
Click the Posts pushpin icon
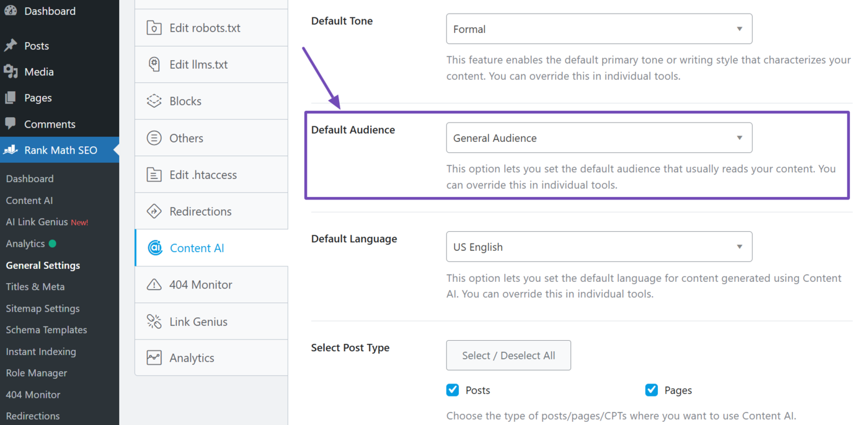click(x=11, y=46)
